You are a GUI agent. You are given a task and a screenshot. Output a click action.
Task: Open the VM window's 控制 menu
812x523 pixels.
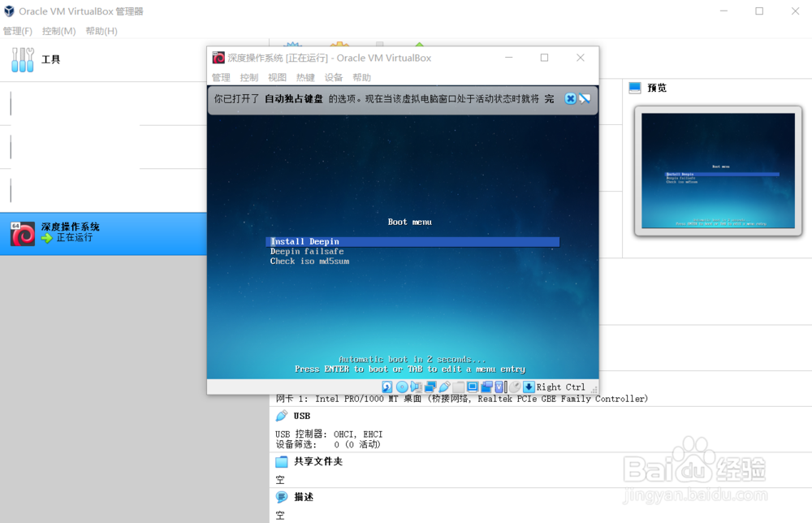[x=249, y=77]
